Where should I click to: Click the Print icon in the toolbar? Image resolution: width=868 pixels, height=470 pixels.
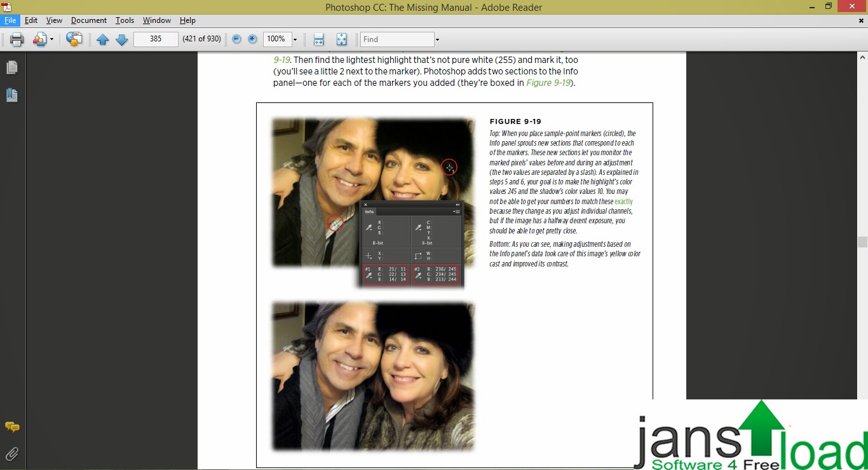17,39
